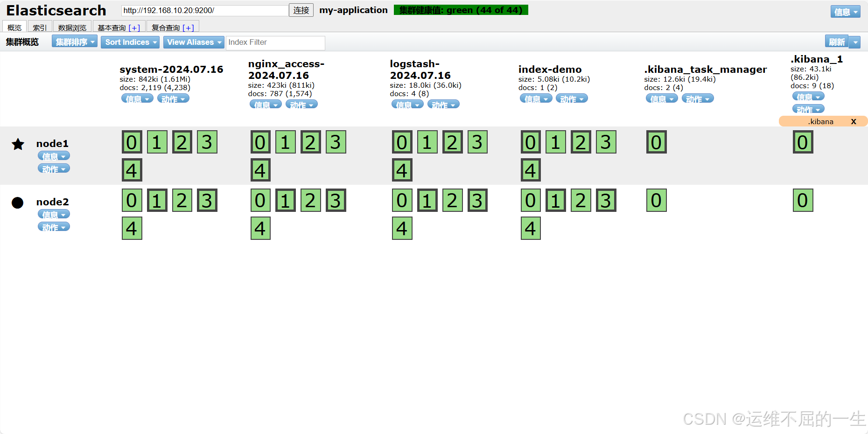This screenshot has height=434, width=868.
Task: Select shard 0 of .kibana_1 on node1
Action: click(803, 142)
